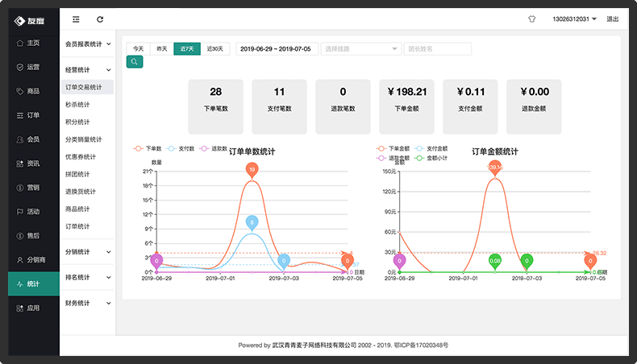Expand 会员报表统计 menu group
This screenshot has width=637, height=364.
click(x=87, y=43)
